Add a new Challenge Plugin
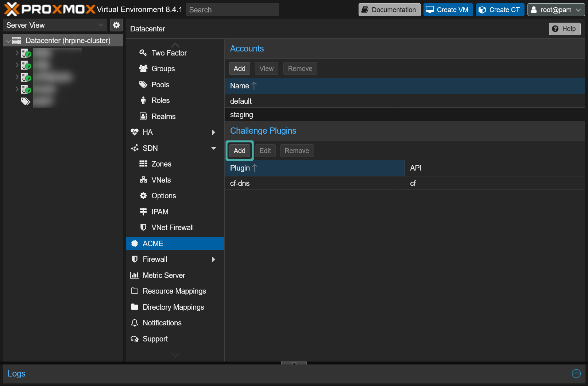Viewport: 588px width, 386px height. (240, 151)
